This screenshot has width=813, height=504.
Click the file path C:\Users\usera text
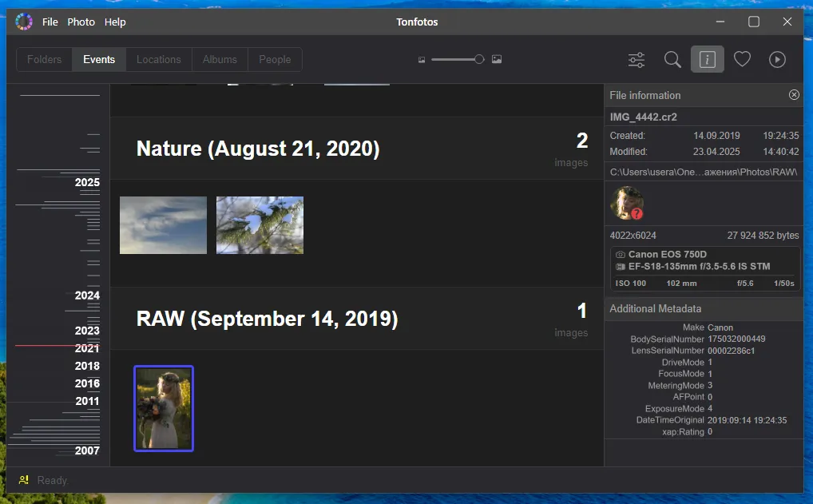tap(704, 173)
